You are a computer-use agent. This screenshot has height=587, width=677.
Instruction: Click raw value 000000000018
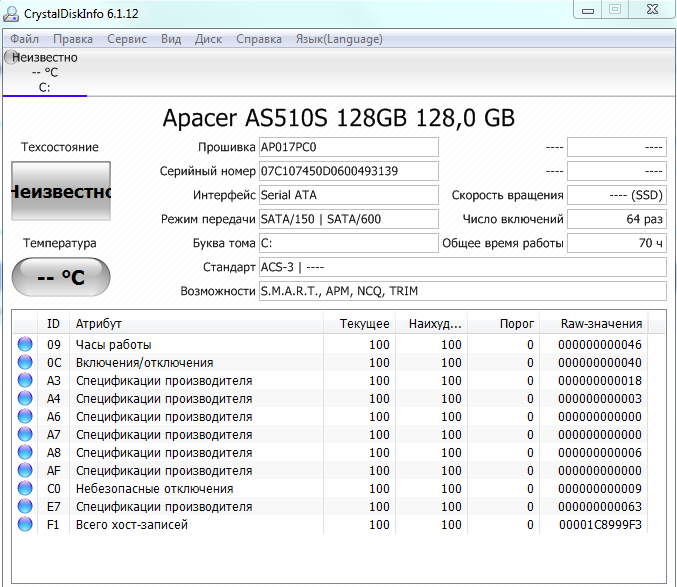[600, 381]
